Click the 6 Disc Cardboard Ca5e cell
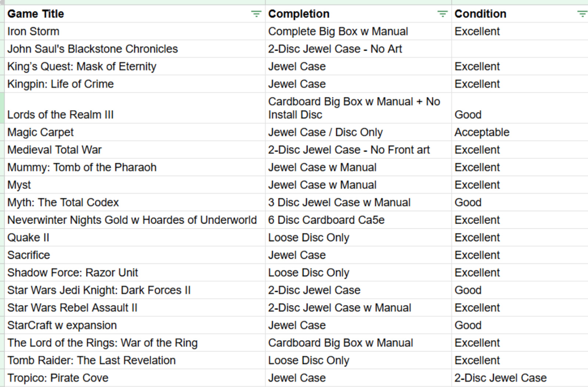The height and width of the screenshot is (387, 588). 358,220
